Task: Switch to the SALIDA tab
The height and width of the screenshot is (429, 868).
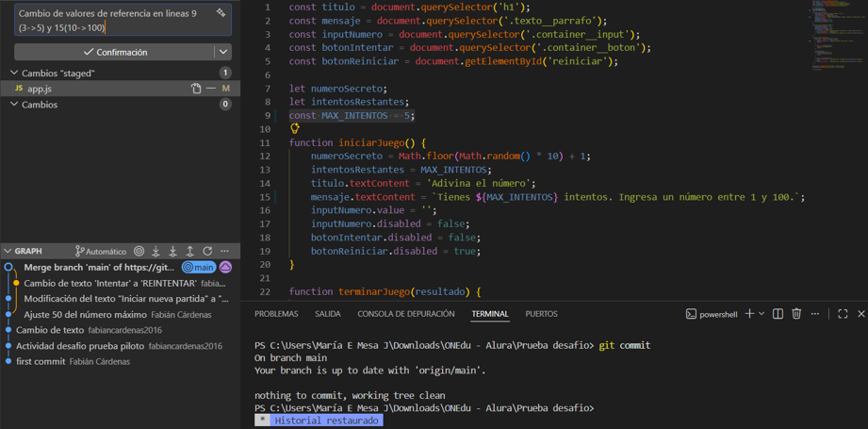Action: pos(328,314)
